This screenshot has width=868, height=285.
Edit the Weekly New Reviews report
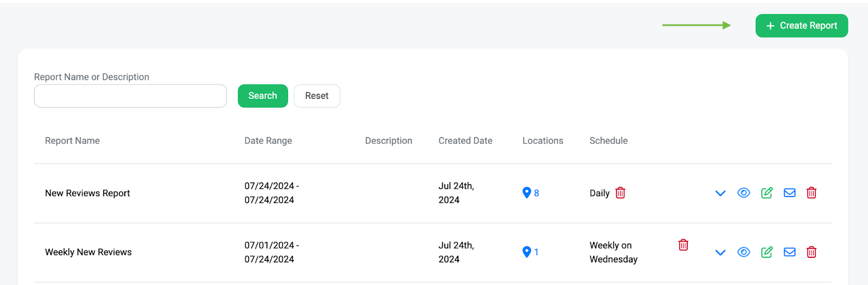(767, 252)
